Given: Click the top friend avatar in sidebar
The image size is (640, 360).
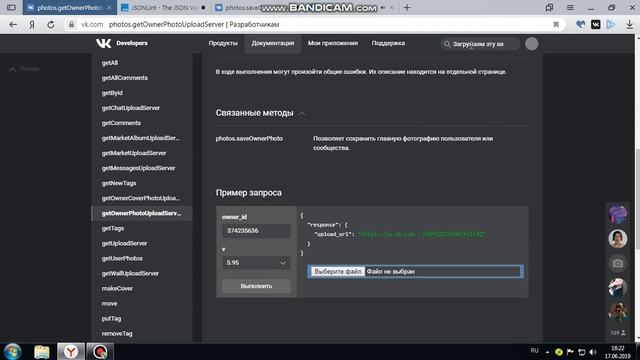Looking at the screenshot, I should click(x=618, y=214).
